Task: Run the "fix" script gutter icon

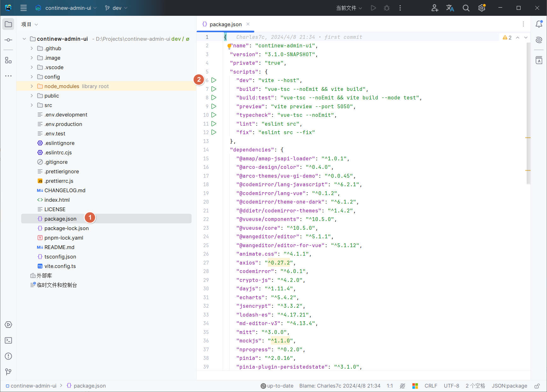Action: pyautogui.click(x=214, y=132)
